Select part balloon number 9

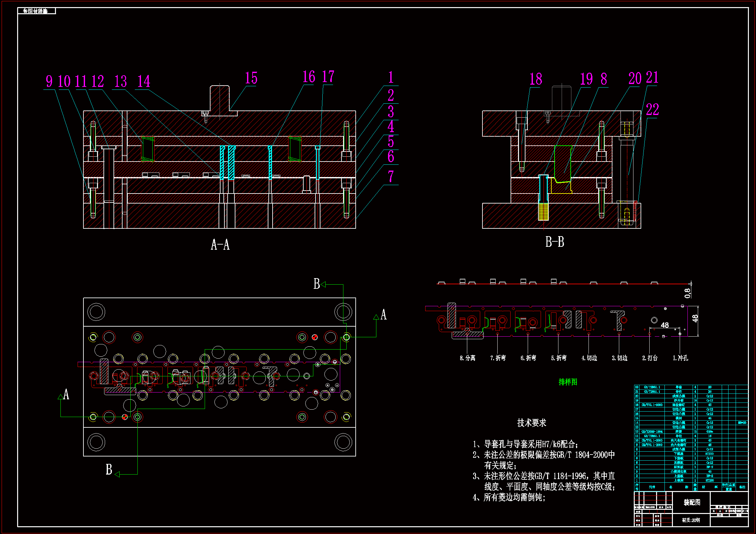49,81
